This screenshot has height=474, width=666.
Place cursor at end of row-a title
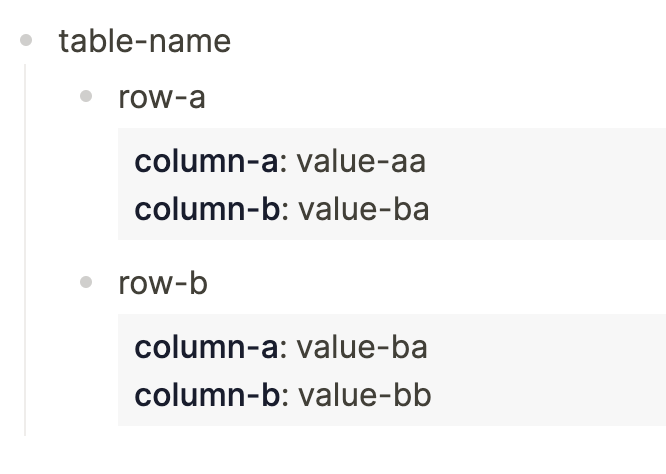point(206,97)
